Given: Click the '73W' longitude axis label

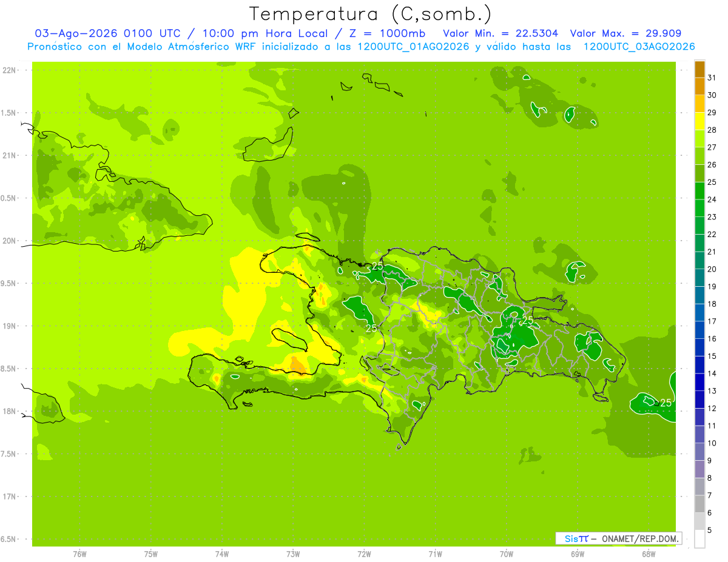Looking at the screenshot, I should (x=293, y=554).
